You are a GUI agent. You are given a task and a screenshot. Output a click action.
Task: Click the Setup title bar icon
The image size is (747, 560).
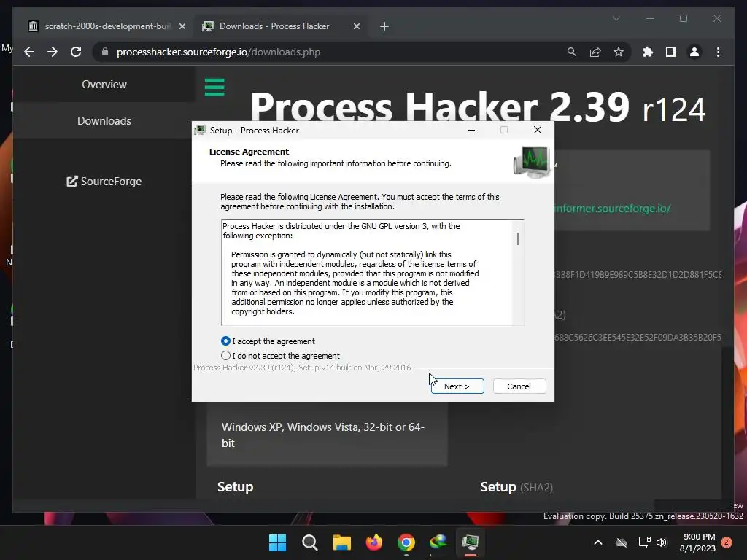(x=200, y=130)
